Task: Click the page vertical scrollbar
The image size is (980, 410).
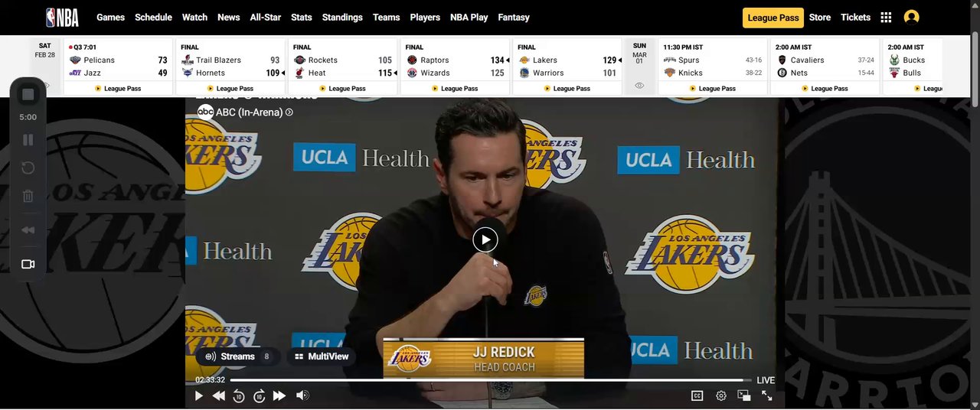Action: click(975, 69)
